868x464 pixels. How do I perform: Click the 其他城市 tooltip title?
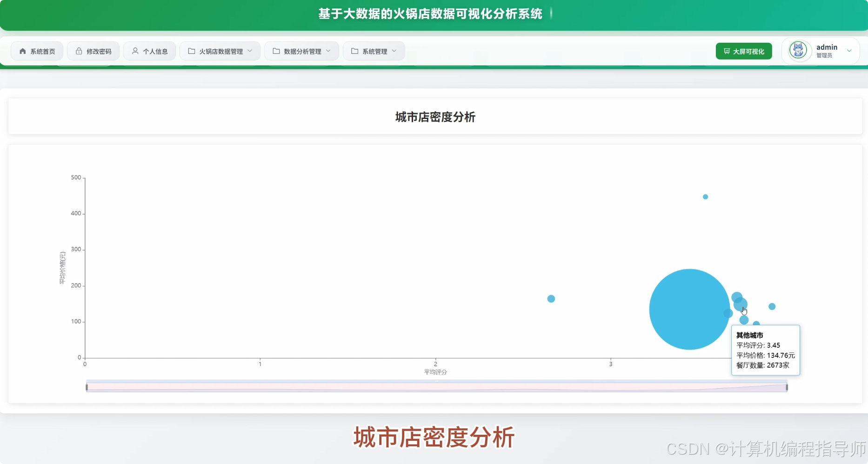(749, 335)
